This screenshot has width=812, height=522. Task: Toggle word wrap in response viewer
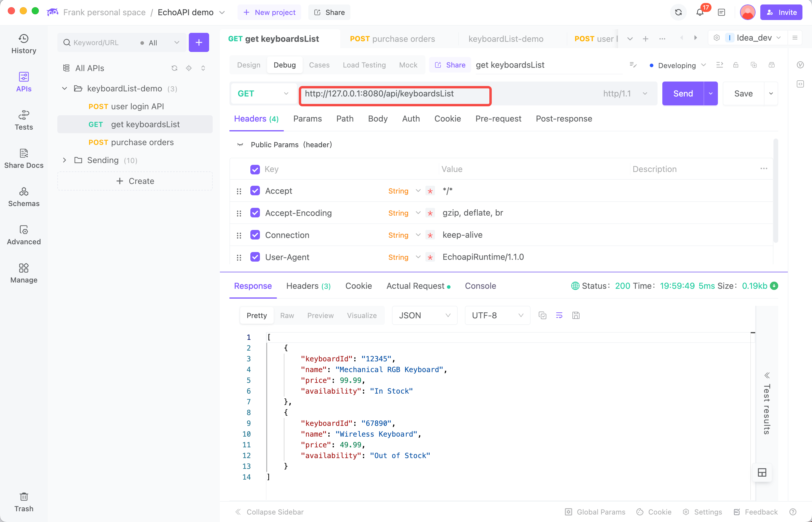(559, 316)
